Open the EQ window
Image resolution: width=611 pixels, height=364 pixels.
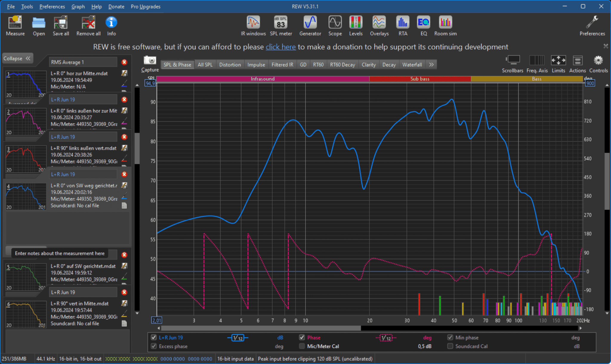point(424,26)
